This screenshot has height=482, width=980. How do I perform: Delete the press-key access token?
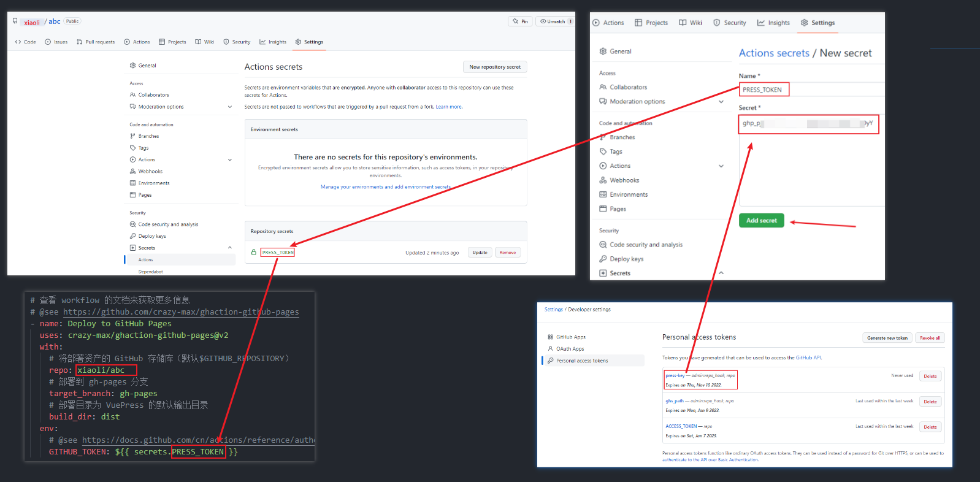coord(930,376)
